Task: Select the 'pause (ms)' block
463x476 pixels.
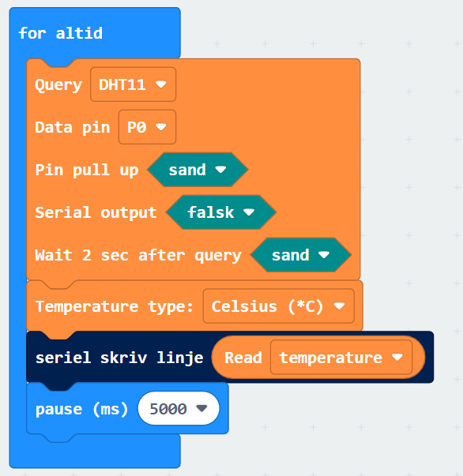Action: coord(81,409)
